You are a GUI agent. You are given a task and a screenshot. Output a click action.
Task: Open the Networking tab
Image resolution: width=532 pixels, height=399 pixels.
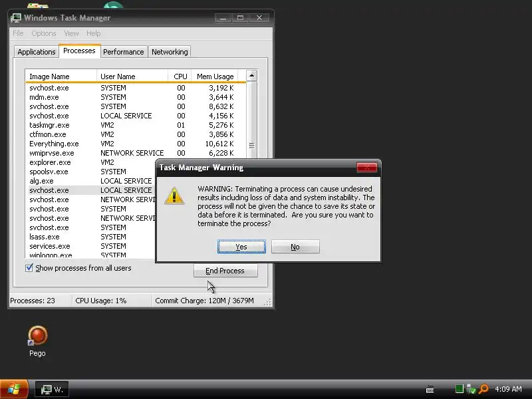(x=170, y=52)
